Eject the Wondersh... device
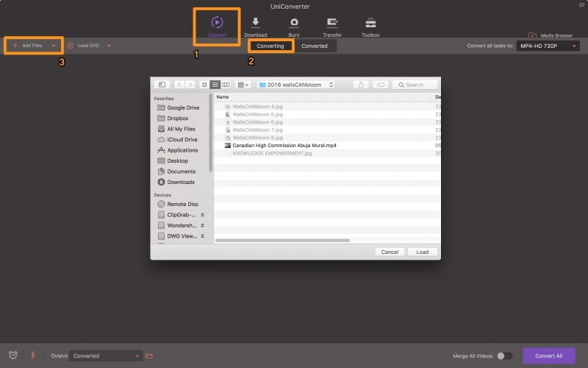The width and height of the screenshot is (588, 368). tap(203, 225)
